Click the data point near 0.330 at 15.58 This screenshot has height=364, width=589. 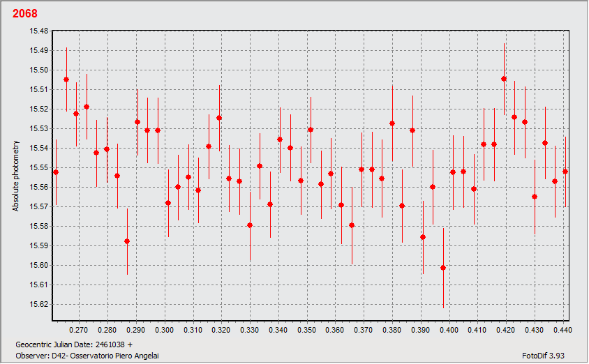pyautogui.click(x=250, y=225)
